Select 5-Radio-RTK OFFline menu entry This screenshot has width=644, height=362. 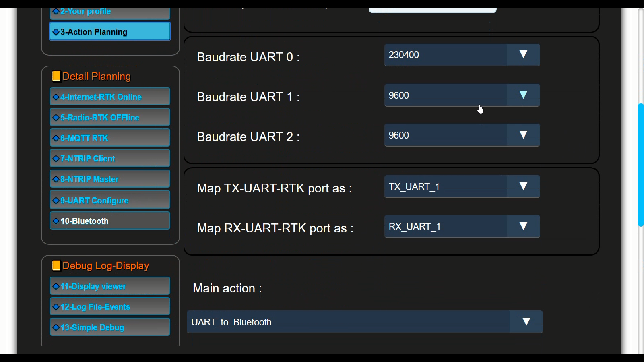pos(110,118)
